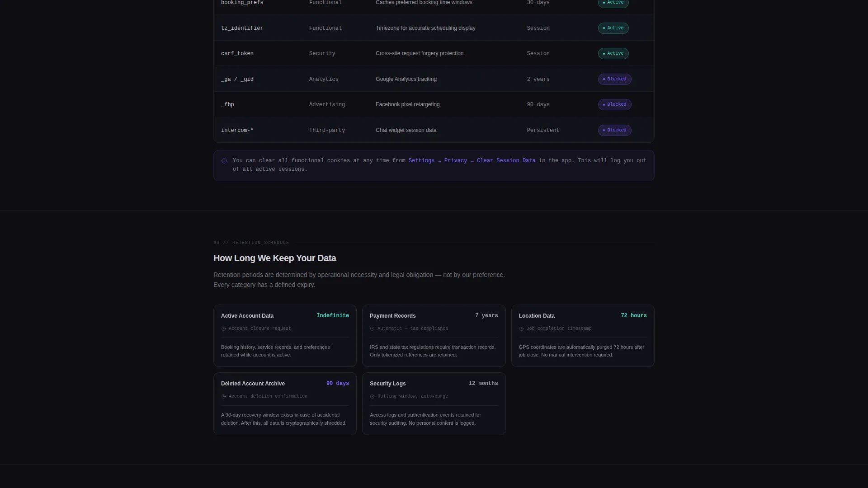Click the 'How Long We Keep Your Data' heading
The height and width of the screenshot is (488, 868).
(x=274, y=258)
